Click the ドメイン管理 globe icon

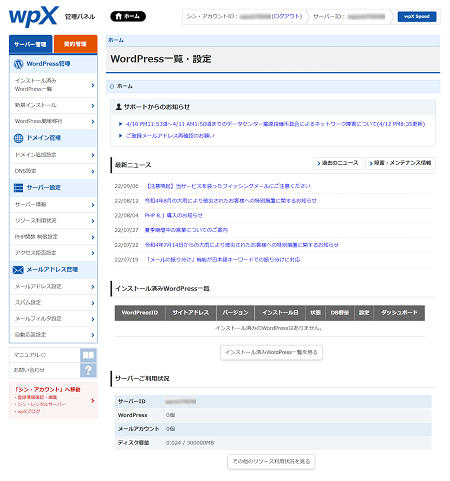pyautogui.click(x=18, y=138)
